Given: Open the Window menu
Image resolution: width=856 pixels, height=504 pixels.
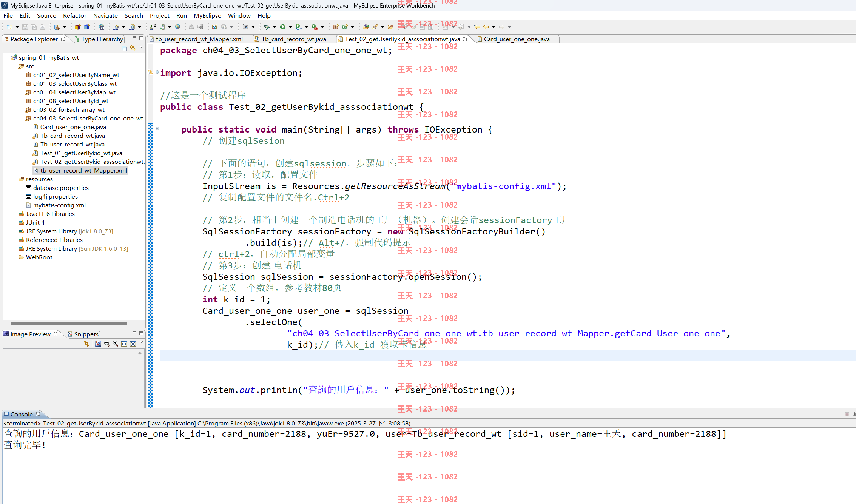Looking at the screenshot, I should coord(239,15).
